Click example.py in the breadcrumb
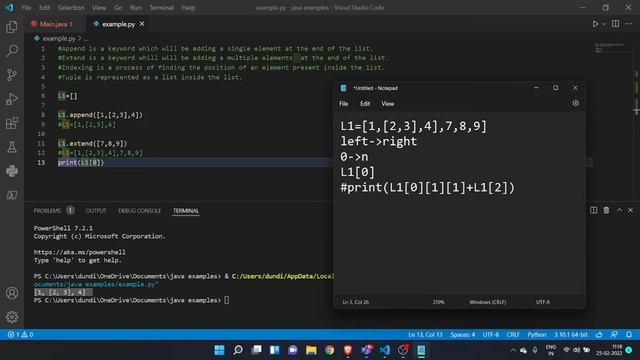640x360 pixels. tap(59, 38)
